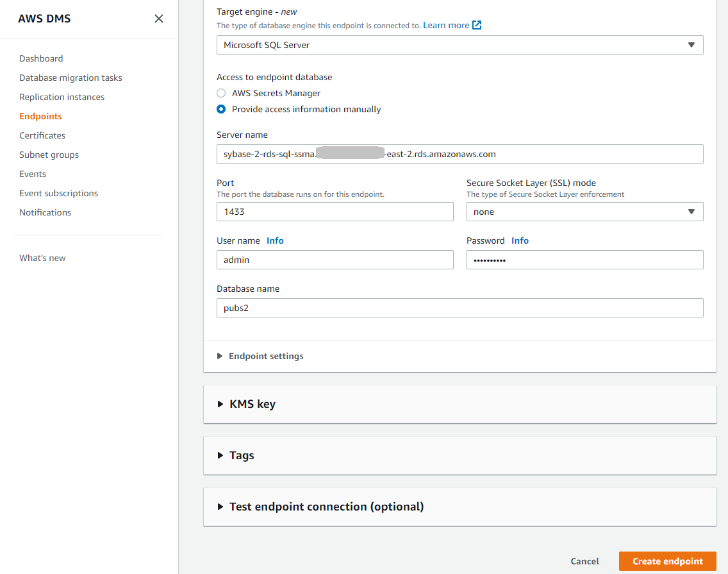Click the Create endpoint button
728x574 pixels.
click(x=667, y=561)
